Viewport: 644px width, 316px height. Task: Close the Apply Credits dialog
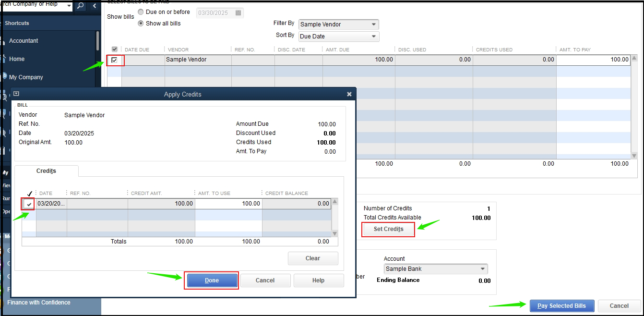(349, 95)
